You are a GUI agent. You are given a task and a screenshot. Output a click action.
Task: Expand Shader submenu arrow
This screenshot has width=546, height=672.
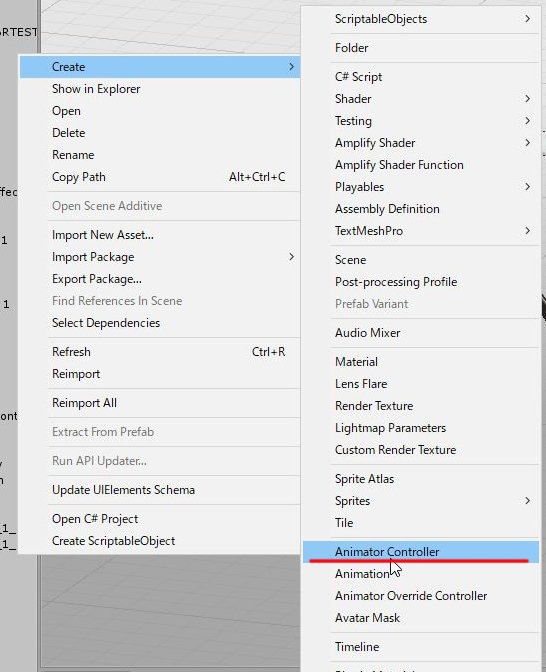pyautogui.click(x=528, y=99)
